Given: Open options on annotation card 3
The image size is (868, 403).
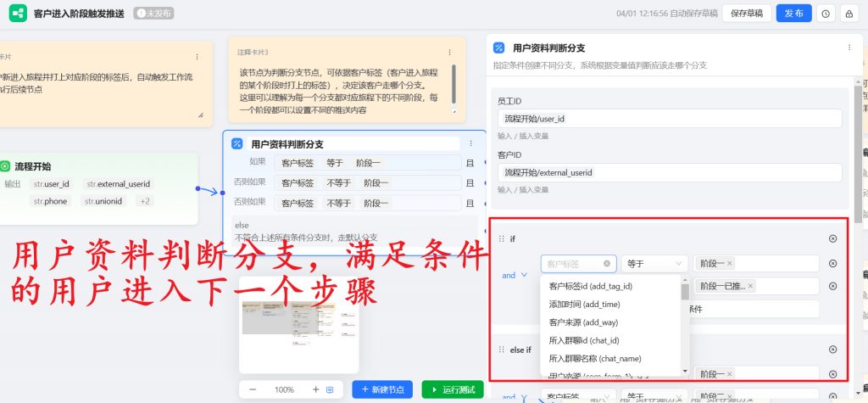Looking at the screenshot, I should (449, 52).
